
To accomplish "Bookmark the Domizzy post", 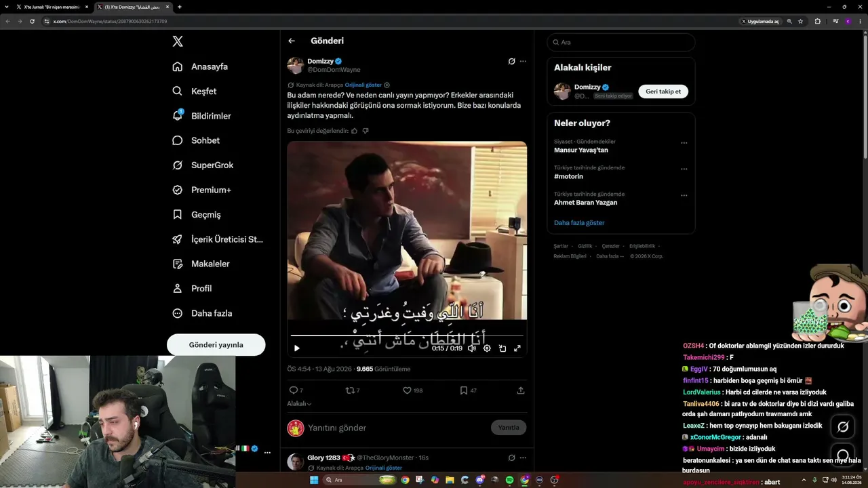I will [x=464, y=390].
